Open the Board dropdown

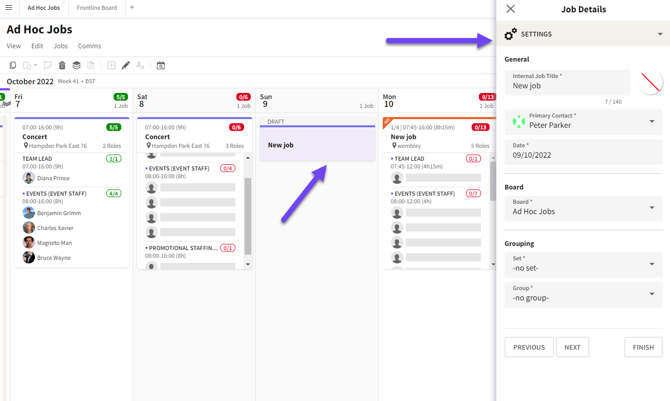tap(583, 208)
